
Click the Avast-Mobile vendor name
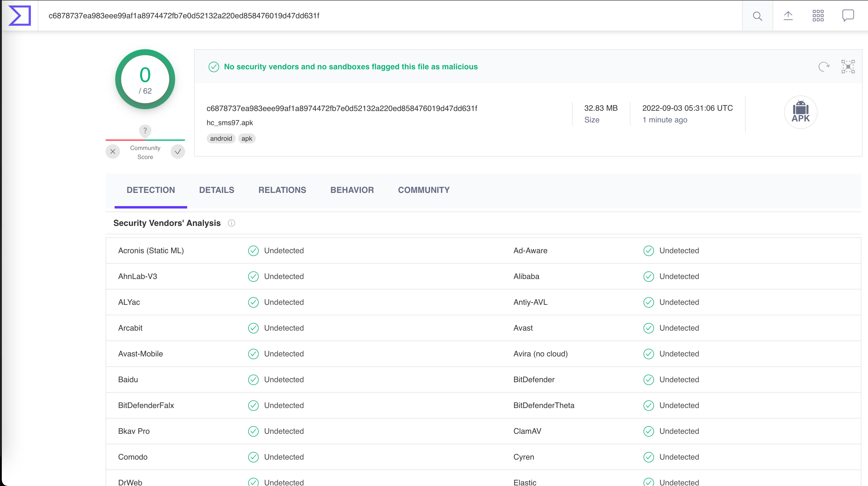point(140,354)
